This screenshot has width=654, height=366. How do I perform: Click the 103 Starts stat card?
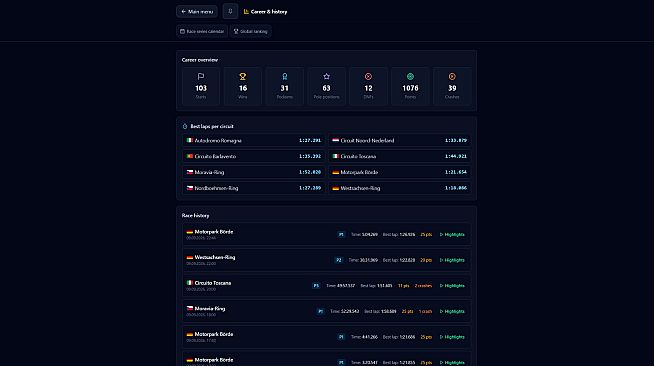pyautogui.click(x=201, y=86)
